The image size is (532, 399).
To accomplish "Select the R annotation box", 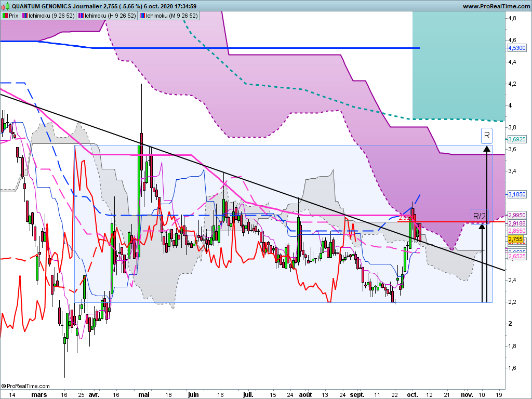I will coord(487,136).
